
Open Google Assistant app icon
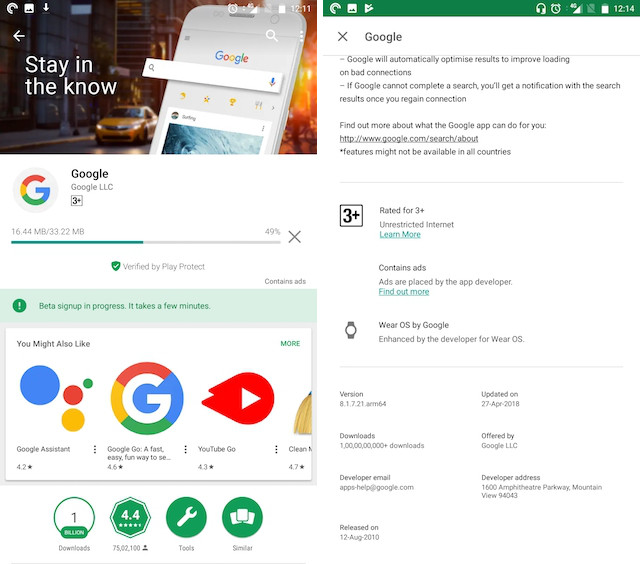pos(56,398)
